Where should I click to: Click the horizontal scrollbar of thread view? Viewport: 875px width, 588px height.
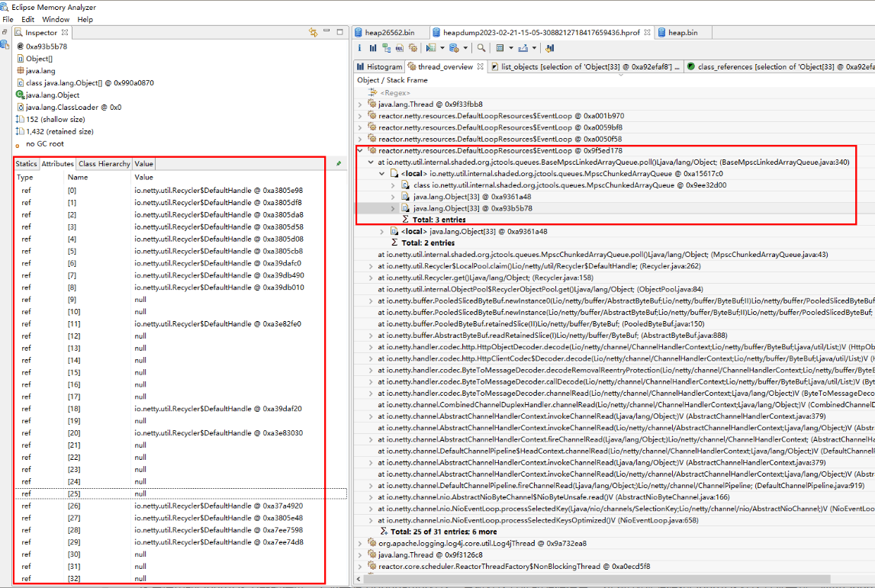tap(597, 579)
